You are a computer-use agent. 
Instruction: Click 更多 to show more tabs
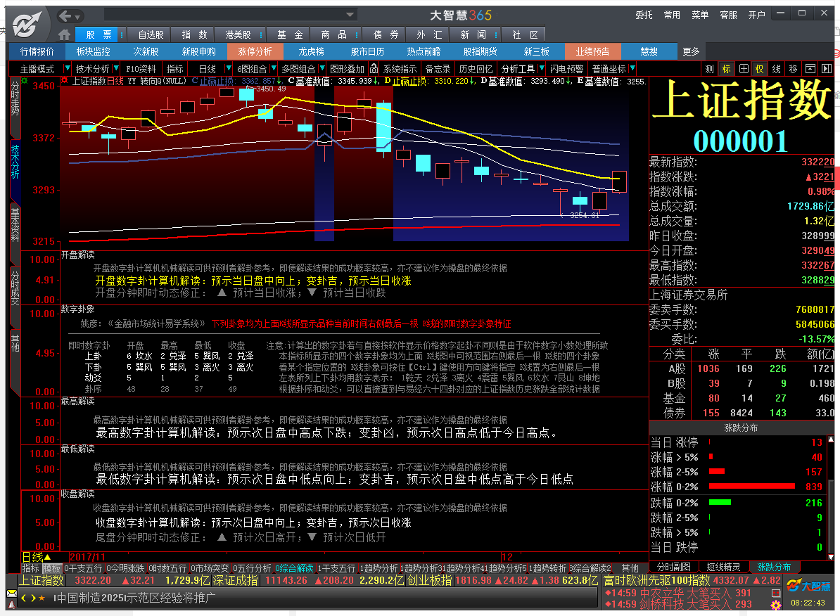click(691, 51)
